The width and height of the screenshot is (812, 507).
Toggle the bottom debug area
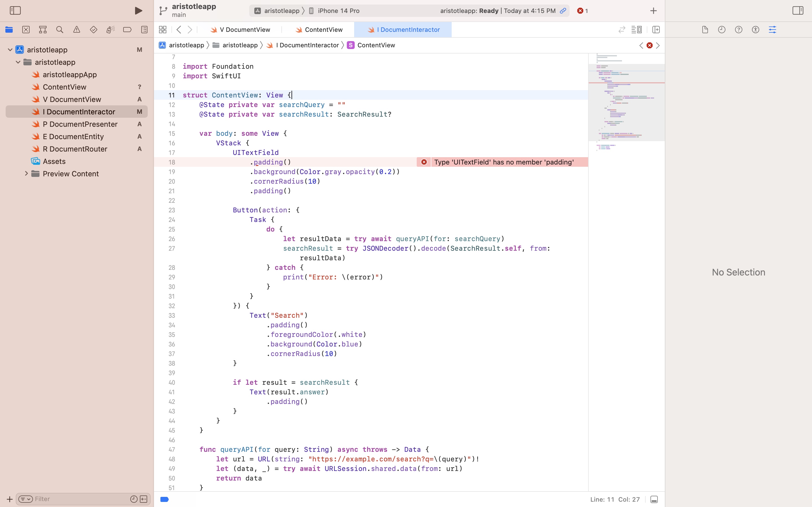pyautogui.click(x=654, y=499)
